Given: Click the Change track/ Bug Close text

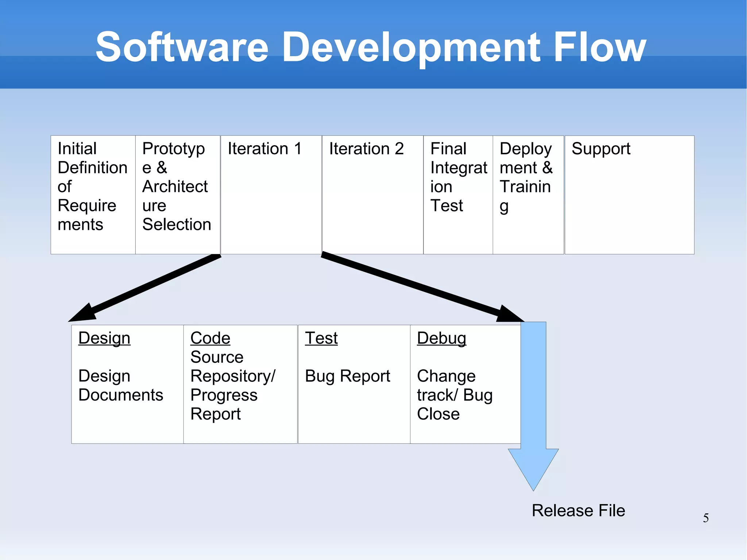Looking at the screenshot, I should tap(454, 395).
